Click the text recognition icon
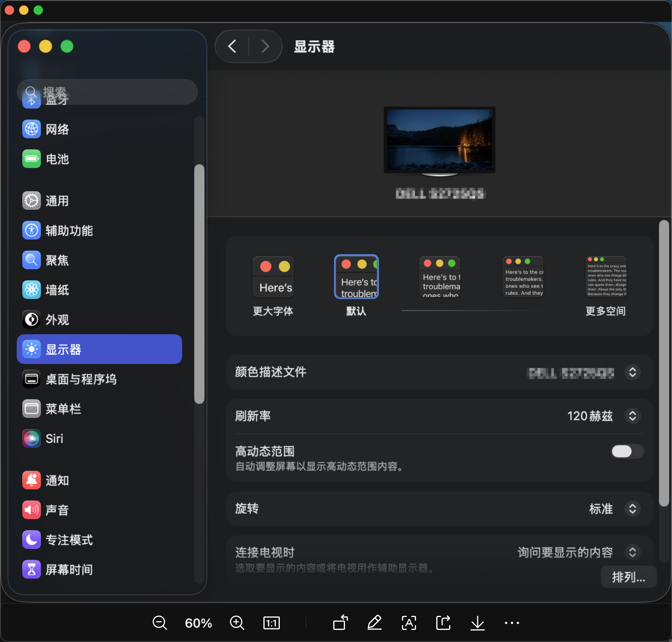This screenshot has width=672, height=642. (x=409, y=623)
